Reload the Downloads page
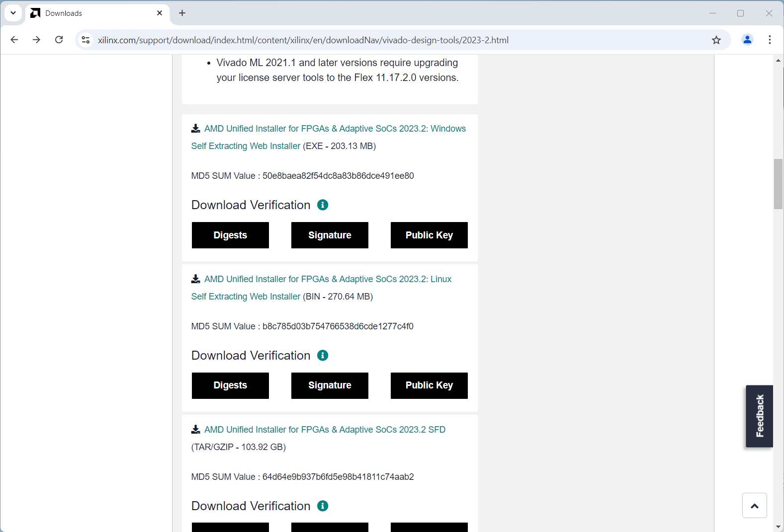 coord(59,40)
